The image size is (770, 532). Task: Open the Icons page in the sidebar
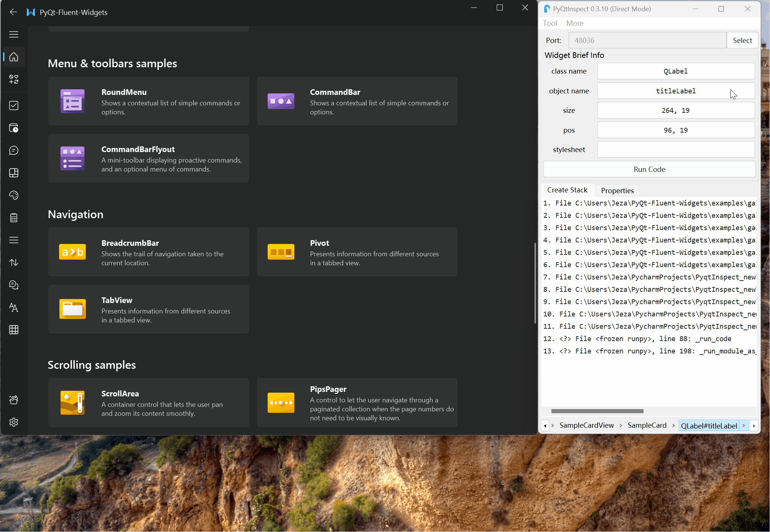pos(13,79)
